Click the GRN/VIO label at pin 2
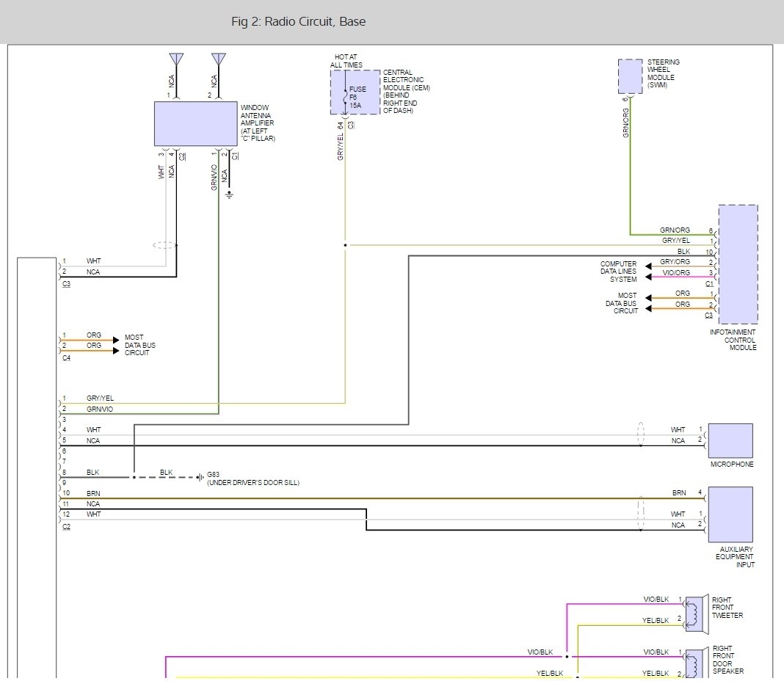Viewport: 784px width, 681px height. (x=100, y=409)
